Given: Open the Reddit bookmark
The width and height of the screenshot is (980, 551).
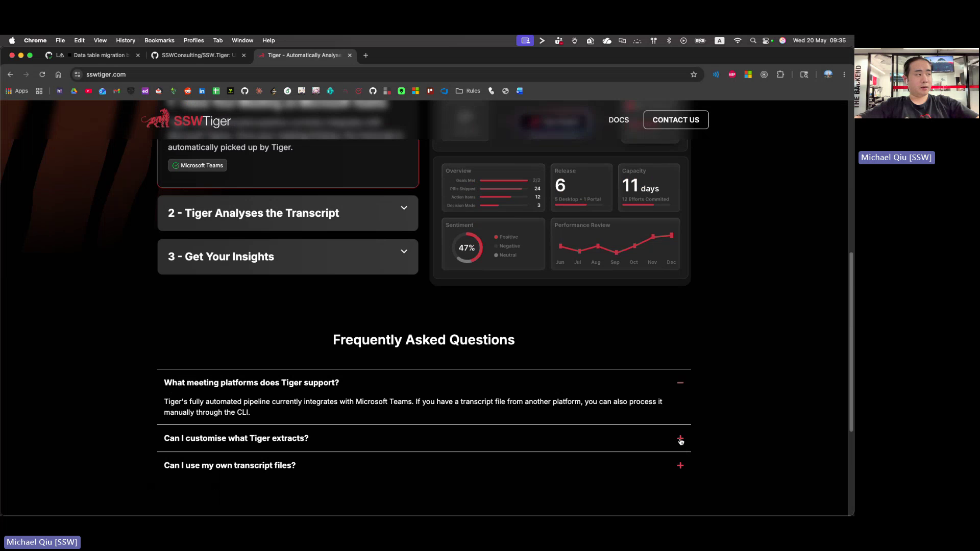Looking at the screenshot, I should [188, 91].
